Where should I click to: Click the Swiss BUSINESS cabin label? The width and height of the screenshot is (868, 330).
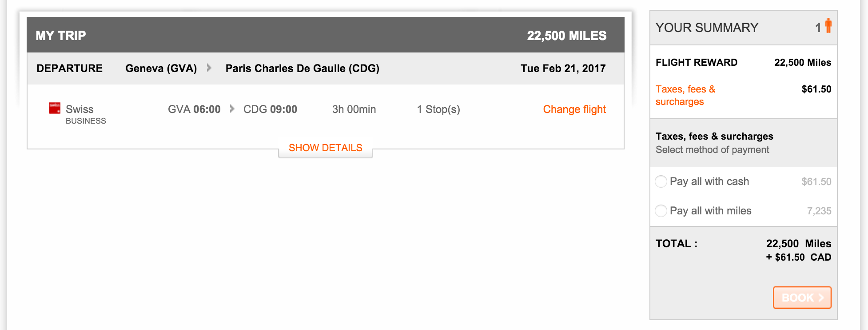click(x=86, y=121)
